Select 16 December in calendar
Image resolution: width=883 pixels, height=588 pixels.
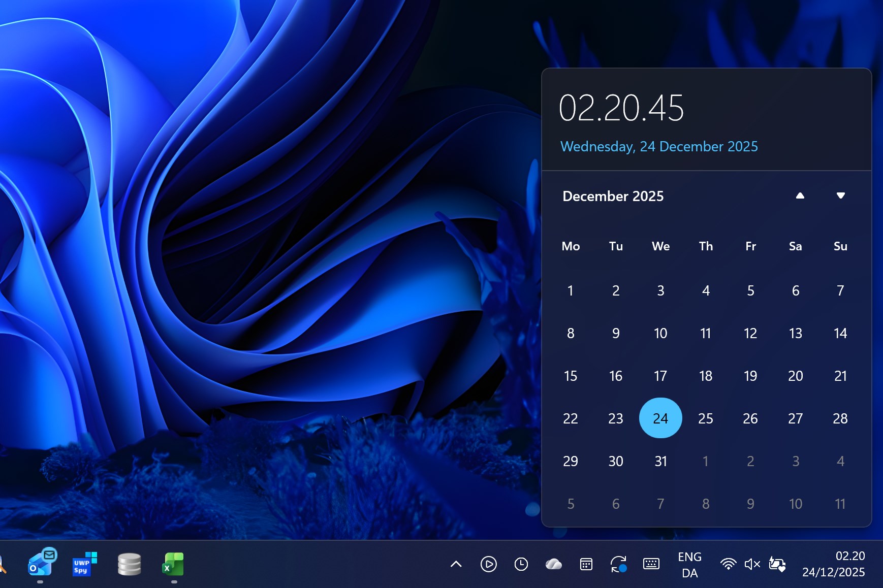click(x=616, y=375)
